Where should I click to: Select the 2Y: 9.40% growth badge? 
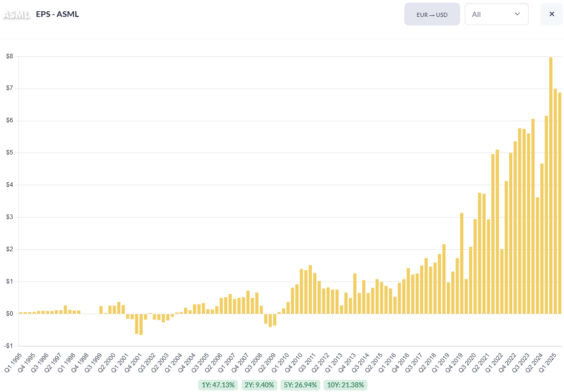click(x=259, y=385)
